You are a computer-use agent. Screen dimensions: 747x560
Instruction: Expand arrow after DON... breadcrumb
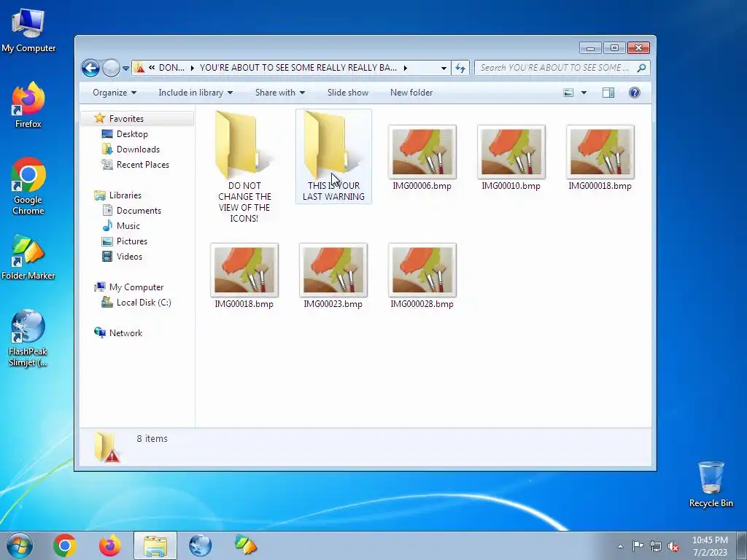point(192,68)
